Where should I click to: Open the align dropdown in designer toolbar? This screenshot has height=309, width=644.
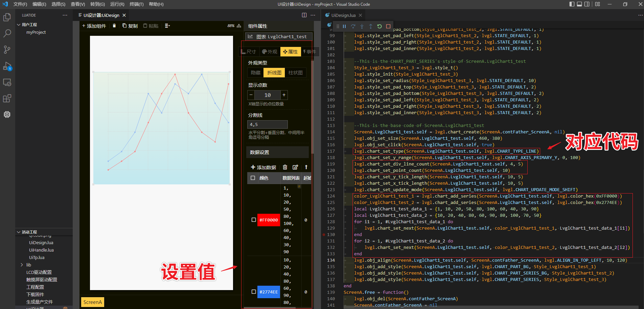point(167,26)
